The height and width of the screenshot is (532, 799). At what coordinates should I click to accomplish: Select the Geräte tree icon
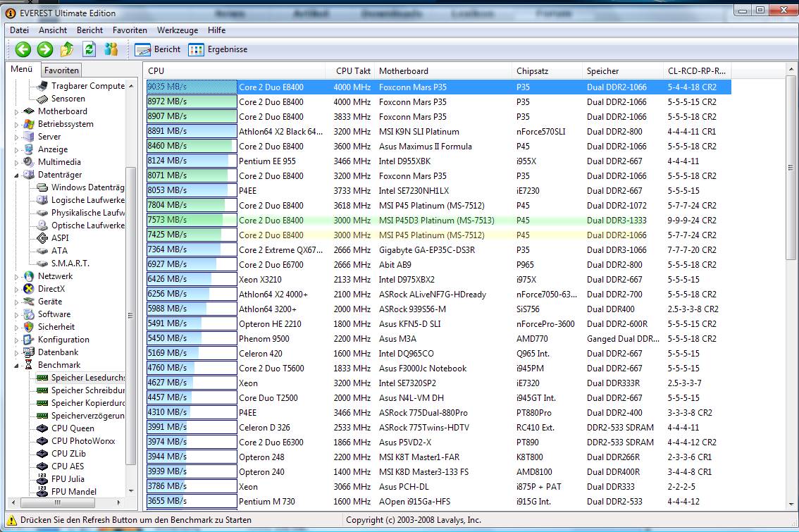coord(29,302)
